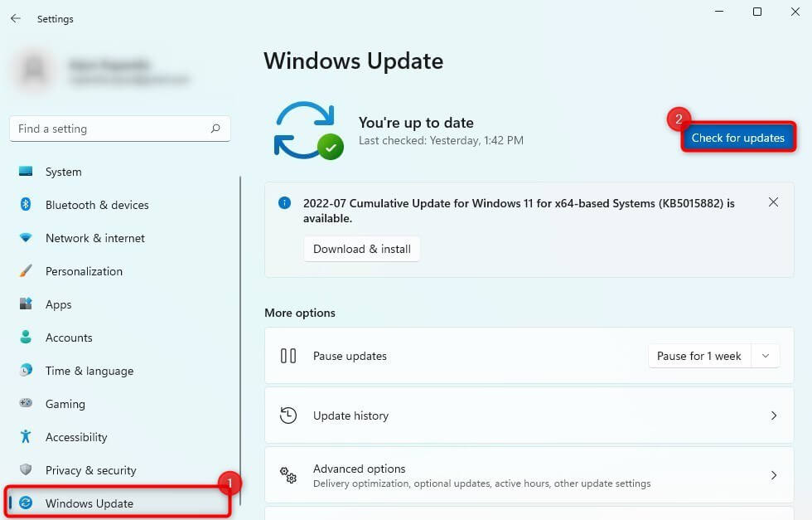Open Advanced options chevron

click(x=774, y=475)
